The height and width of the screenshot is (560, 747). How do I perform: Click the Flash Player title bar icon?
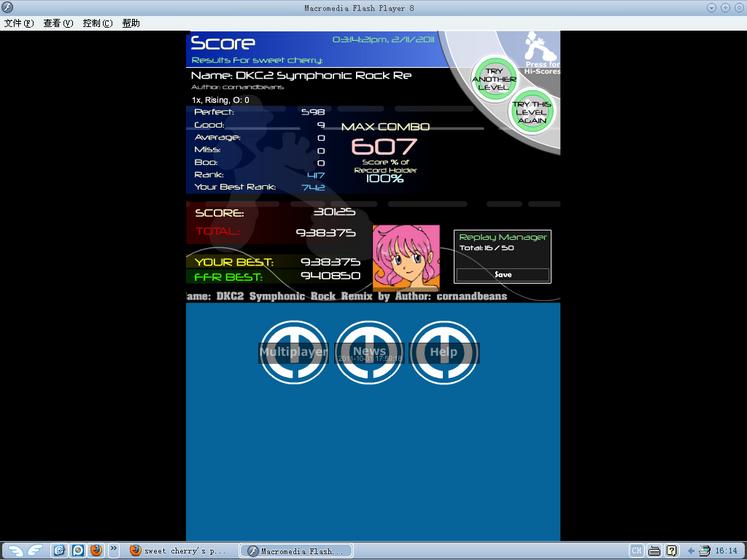click(x=7, y=8)
